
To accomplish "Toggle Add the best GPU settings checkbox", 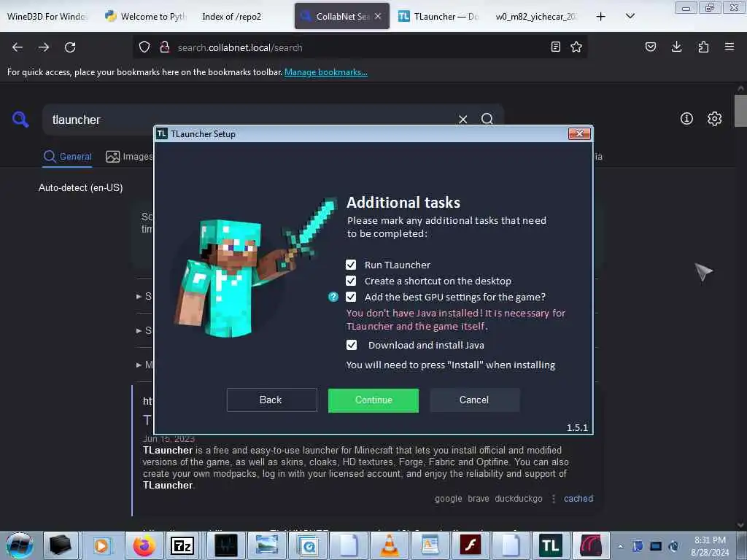I will click(351, 297).
